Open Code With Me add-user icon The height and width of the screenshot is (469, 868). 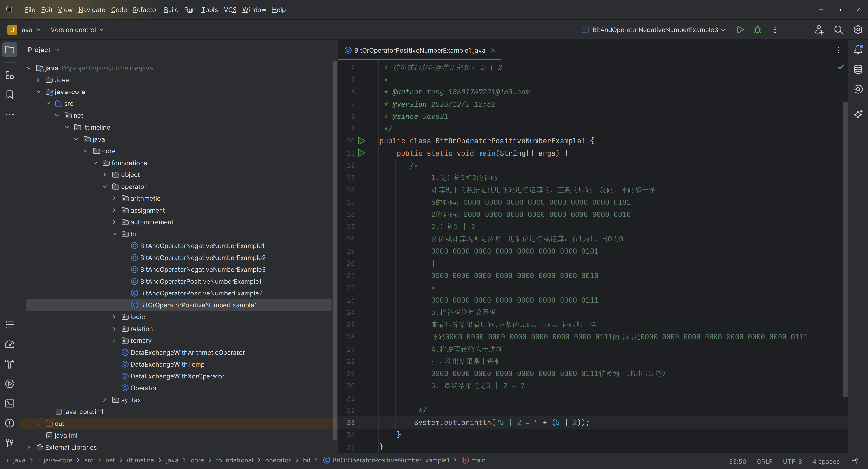coord(819,30)
